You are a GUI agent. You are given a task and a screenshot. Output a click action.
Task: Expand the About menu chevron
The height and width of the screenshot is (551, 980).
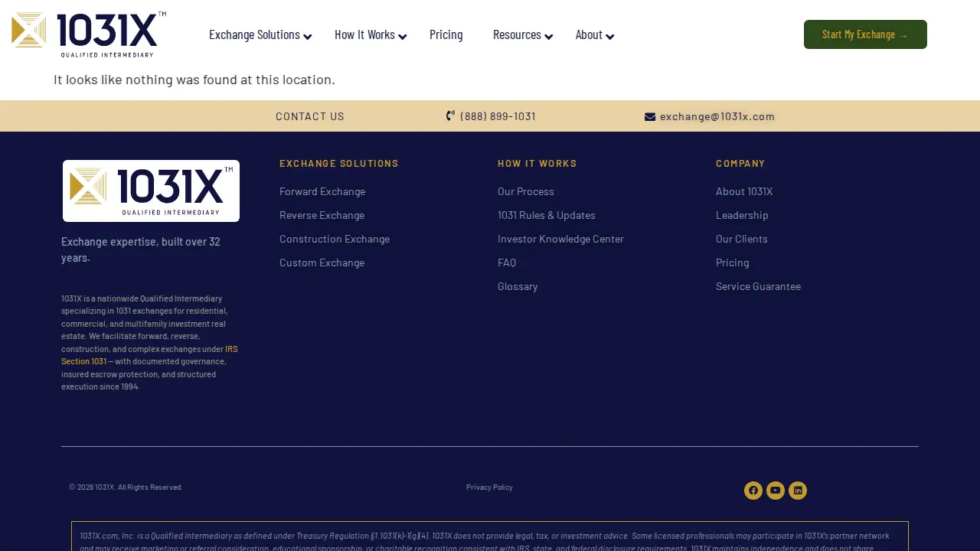click(x=610, y=36)
